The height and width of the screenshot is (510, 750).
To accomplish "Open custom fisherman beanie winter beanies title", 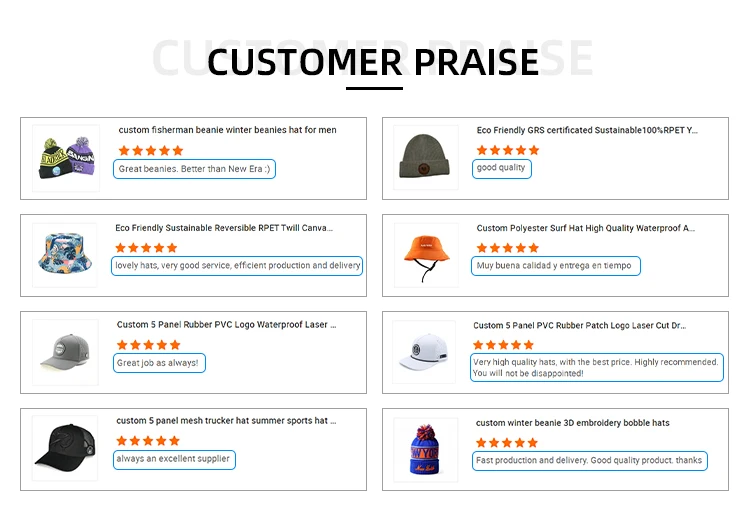I will tap(227, 130).
